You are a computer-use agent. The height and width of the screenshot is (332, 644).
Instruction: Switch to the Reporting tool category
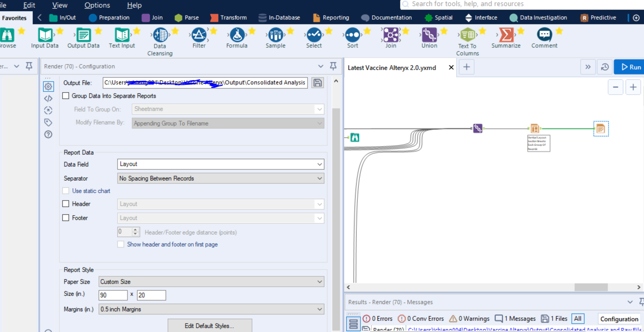[x=331, y=17]
